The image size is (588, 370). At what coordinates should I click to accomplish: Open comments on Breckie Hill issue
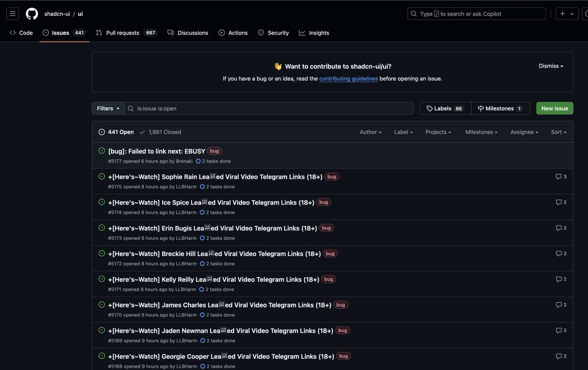561,254
